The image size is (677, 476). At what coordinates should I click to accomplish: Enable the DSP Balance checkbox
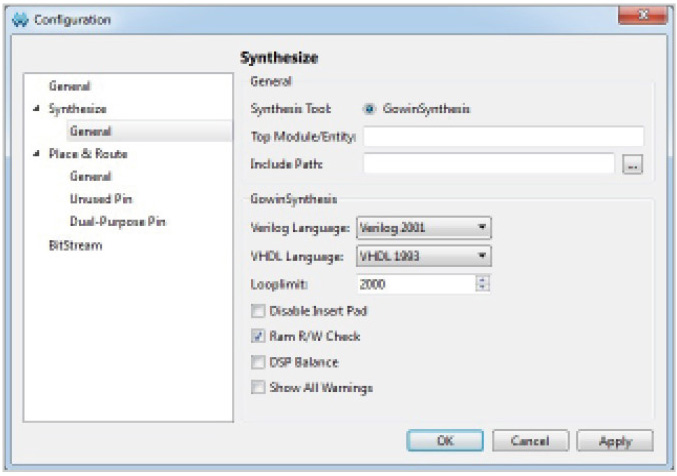[259, 362]
